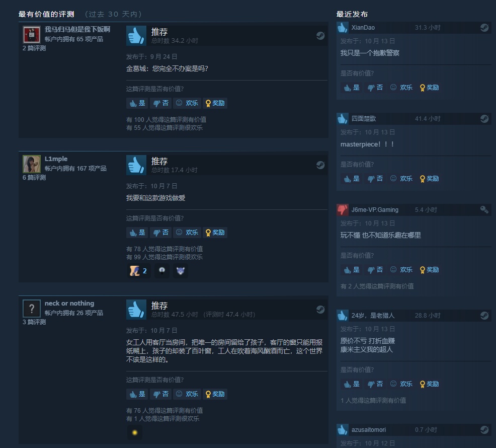Click the key activation icon on J6me-VP.Gaming's review
The width and height of the screenshot is (496, 448).
tap(484, 210)
